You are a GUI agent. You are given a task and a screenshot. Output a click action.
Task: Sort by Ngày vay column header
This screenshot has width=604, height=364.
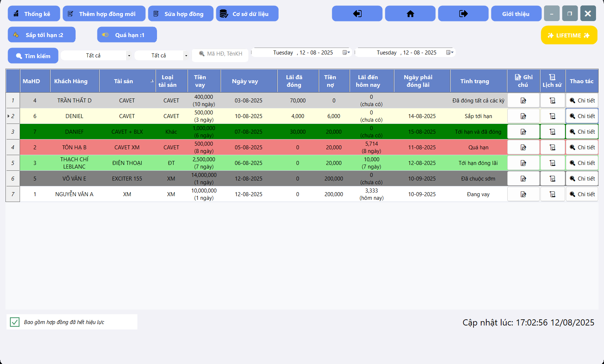tap(249, 81)
